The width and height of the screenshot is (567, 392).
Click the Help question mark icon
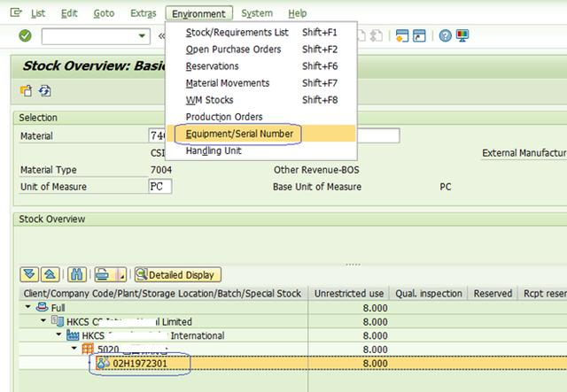coord(446,36)
